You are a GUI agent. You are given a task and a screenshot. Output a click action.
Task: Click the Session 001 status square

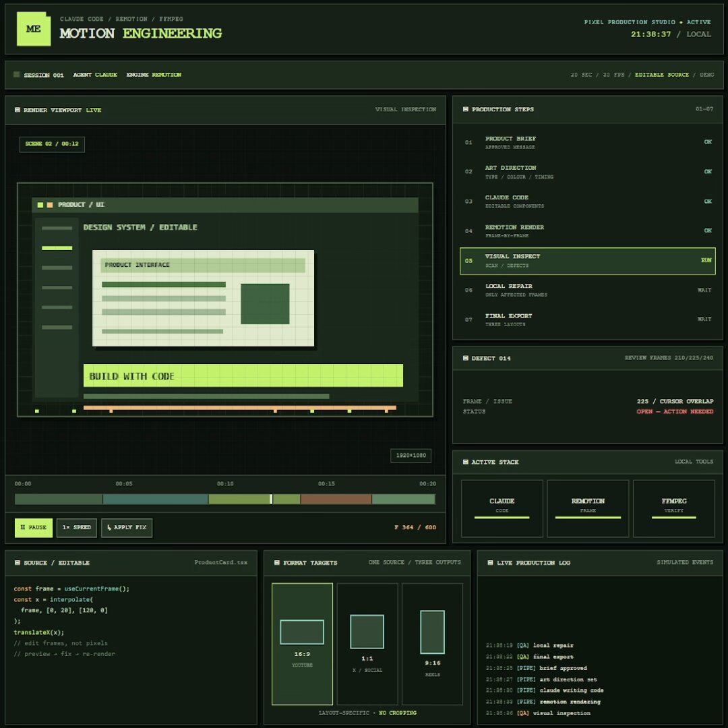pyautogui.click(x=17, y=74)
